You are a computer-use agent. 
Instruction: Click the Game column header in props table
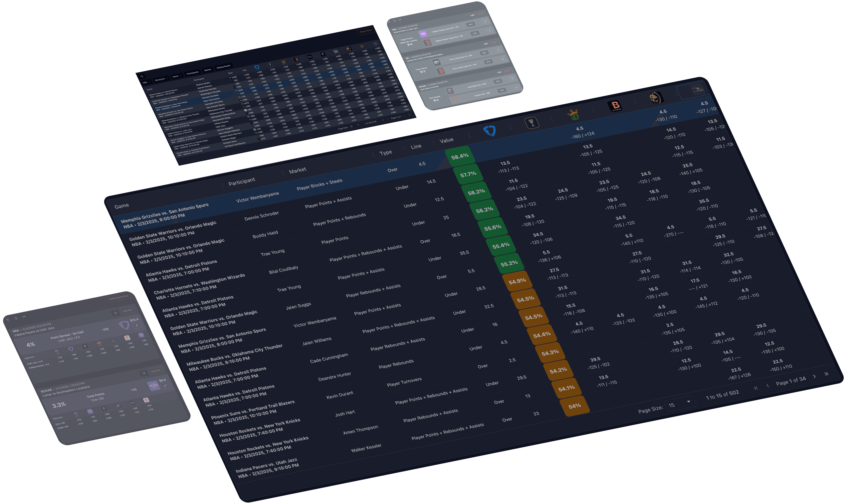click(x=122, y=206)
